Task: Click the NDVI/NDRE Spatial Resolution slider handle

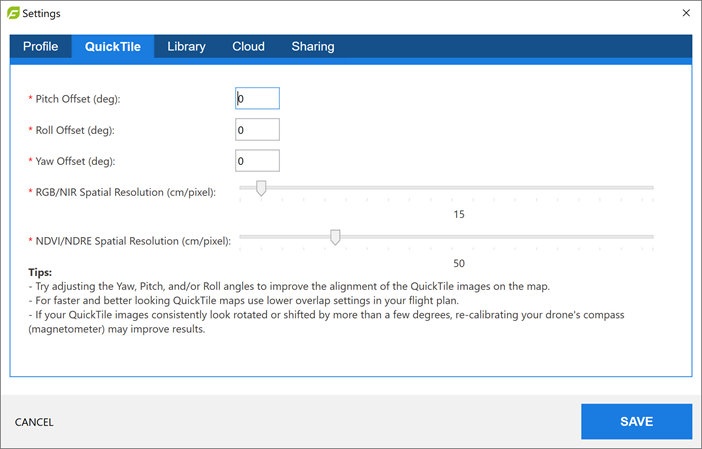Action: [335, 237]
